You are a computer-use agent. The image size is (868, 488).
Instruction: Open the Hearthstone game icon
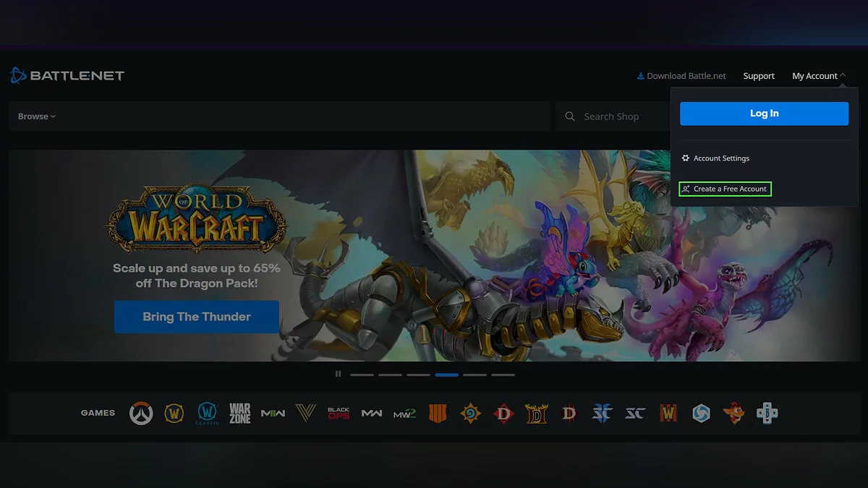pos(471,414)
